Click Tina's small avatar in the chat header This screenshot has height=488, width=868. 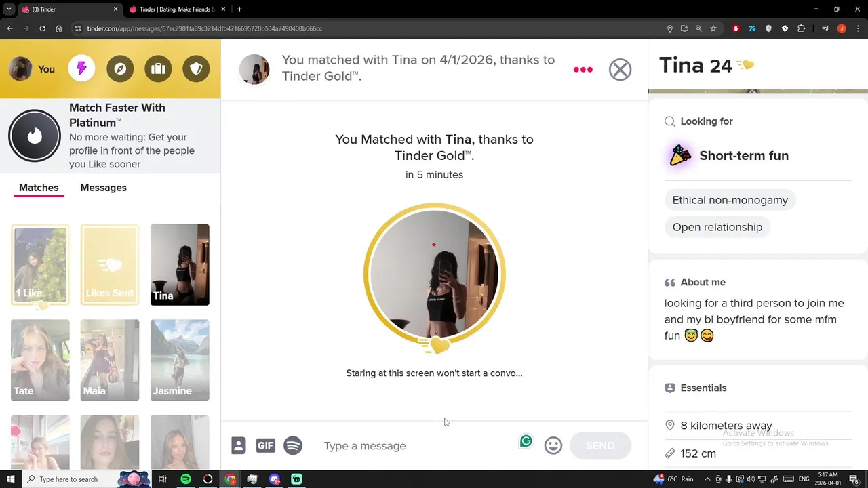click(x=254, y=69)
